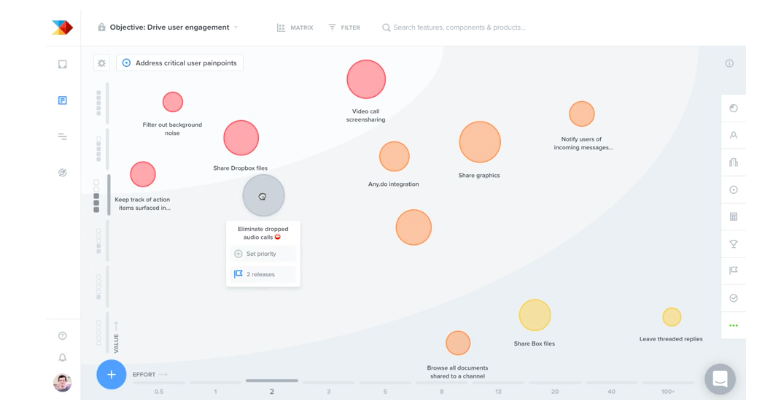This screenshot has width=770, height=400.
Task: Open the flag icon in right panel
Action: click(x=733, y=270)
